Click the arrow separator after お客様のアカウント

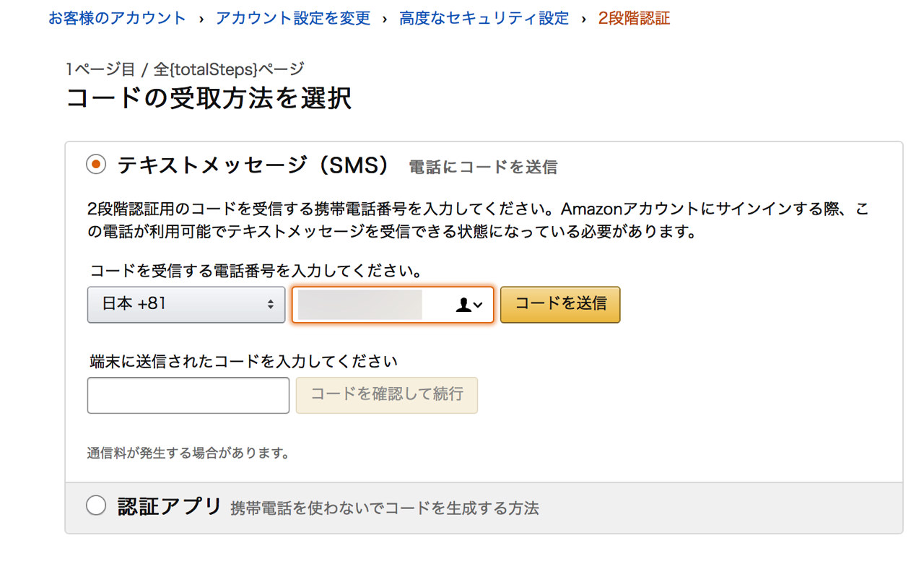[x=201, y=19]
